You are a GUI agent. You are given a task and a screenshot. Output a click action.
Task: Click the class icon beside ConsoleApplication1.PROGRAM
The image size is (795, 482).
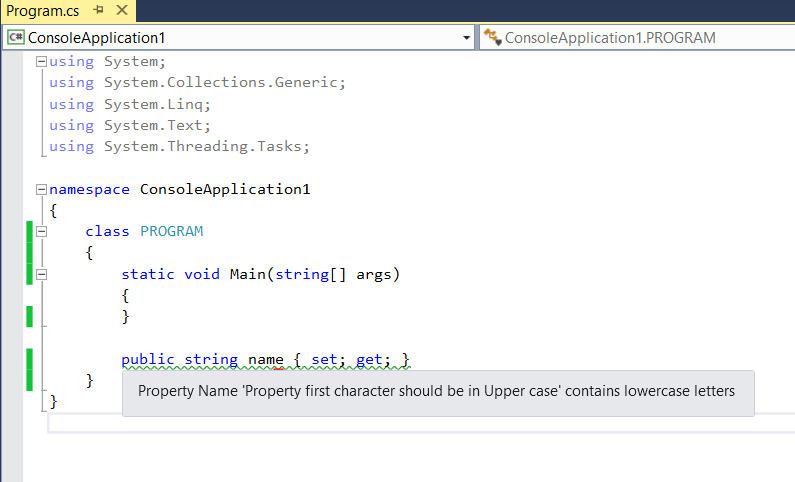[x=492, y=37]
